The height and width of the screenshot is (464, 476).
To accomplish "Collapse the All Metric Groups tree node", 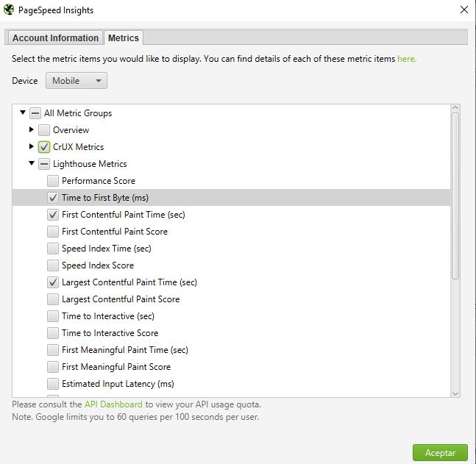I will point(23,113).
